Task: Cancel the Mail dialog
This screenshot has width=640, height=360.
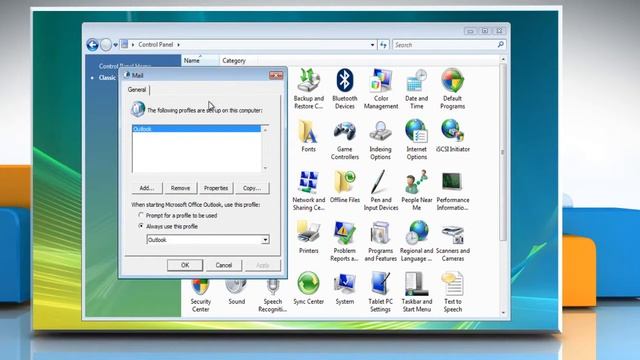Action: point(224,265)
